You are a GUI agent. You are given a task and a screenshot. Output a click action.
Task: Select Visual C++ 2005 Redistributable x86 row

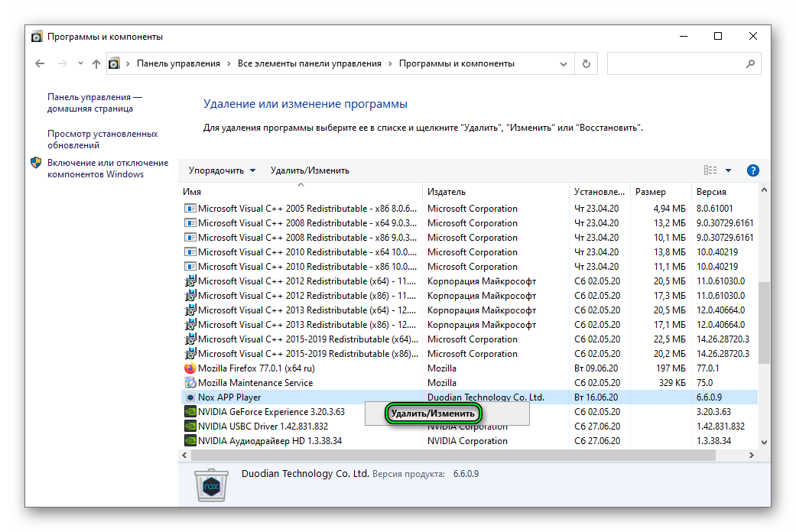(469, 209)
